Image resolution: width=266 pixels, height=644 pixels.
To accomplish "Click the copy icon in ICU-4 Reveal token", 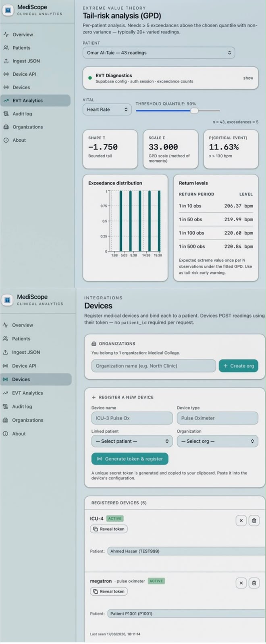I will click(96, 529).
